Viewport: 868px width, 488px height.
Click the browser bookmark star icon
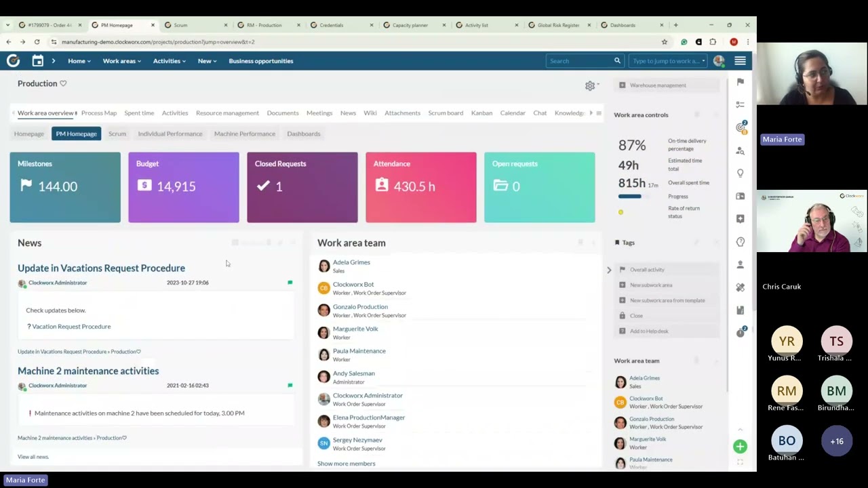pos(665,42)
